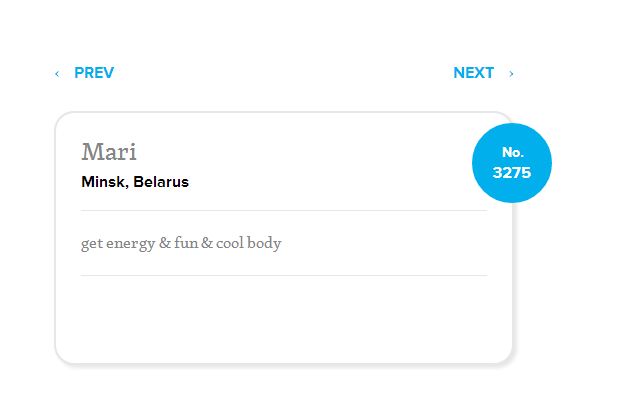Go to the next card via NEXT
This screenshot has height=401, width=641.
[x=473, y=73]
